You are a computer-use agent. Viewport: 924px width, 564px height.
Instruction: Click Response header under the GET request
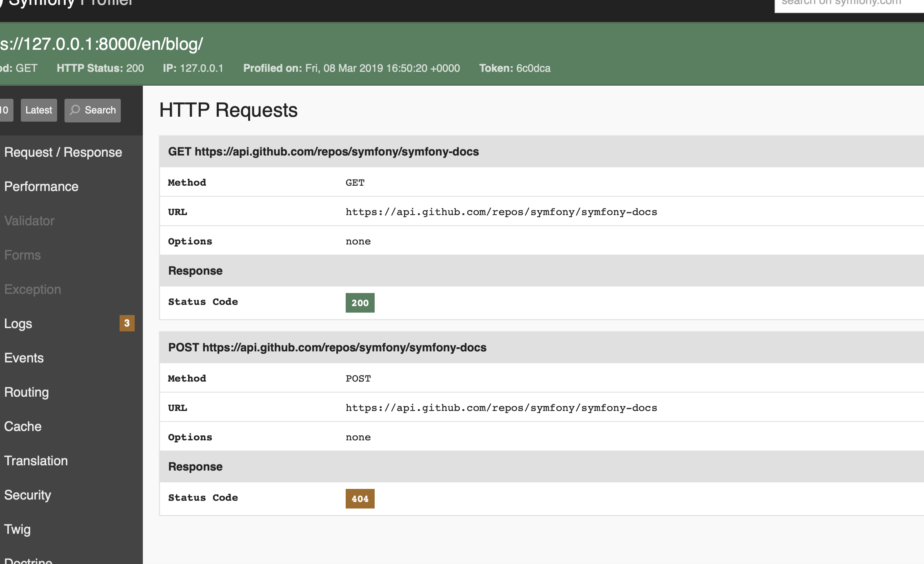542,271
